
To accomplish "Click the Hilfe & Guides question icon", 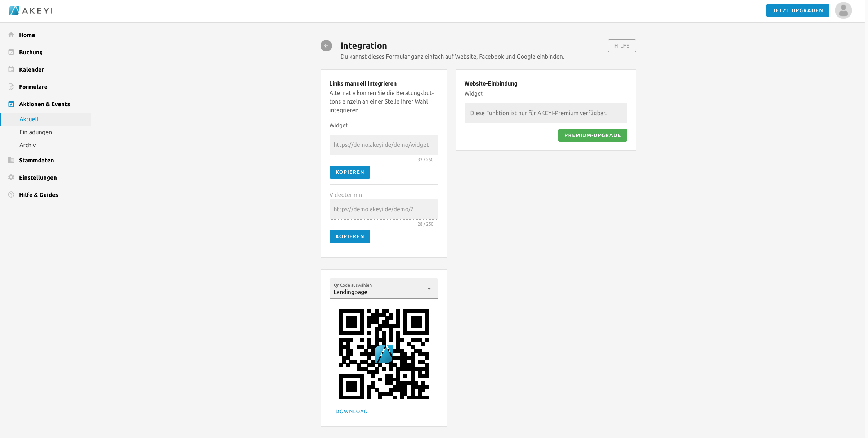I will (11, 195).
